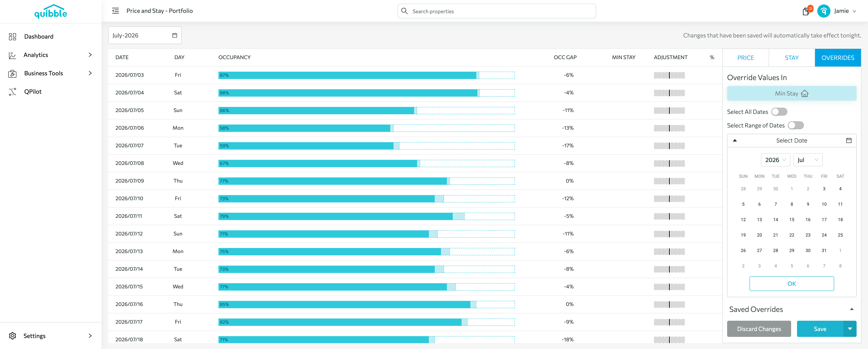
Task: Turn on Select Range of Dates
Action: tap(796, 125)
